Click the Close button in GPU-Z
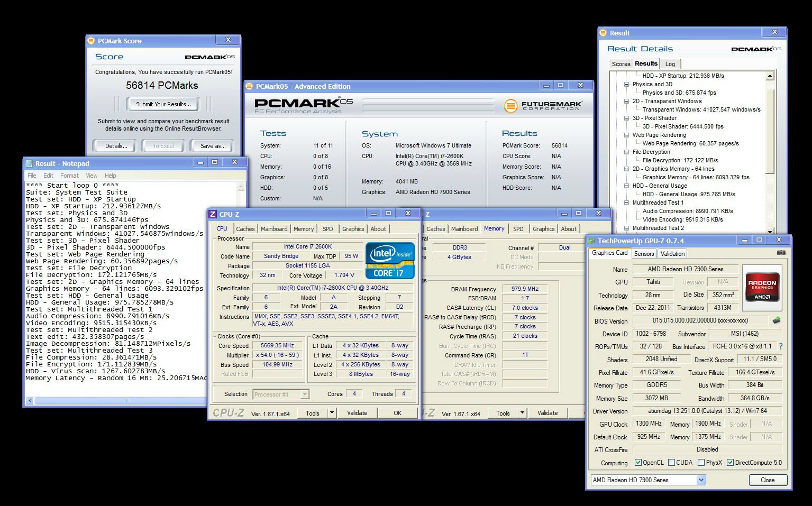Screen dimensions: 812x506 (x=768, y=480)
